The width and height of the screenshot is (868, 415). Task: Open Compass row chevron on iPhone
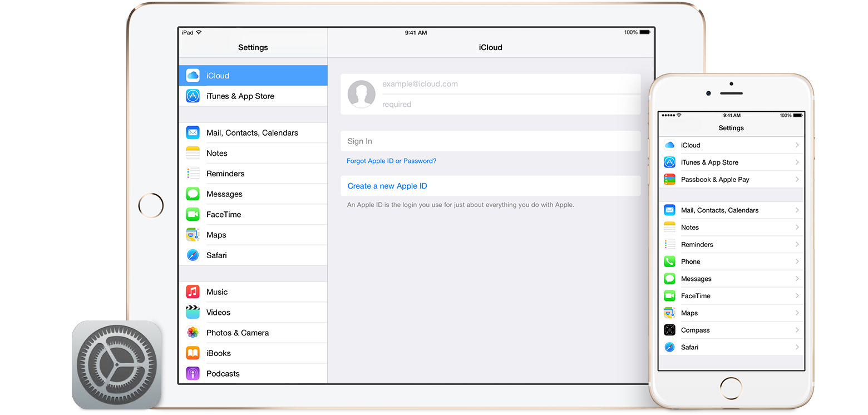point(797,330)
